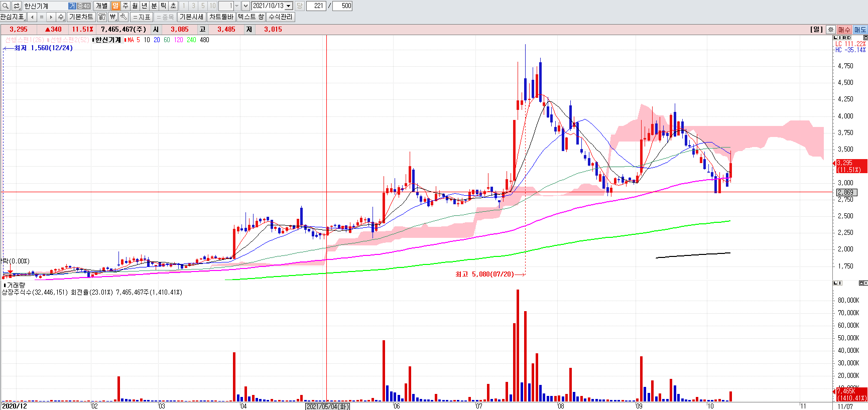
Task: Select the second (초) chart period
Action: point(173,6)
